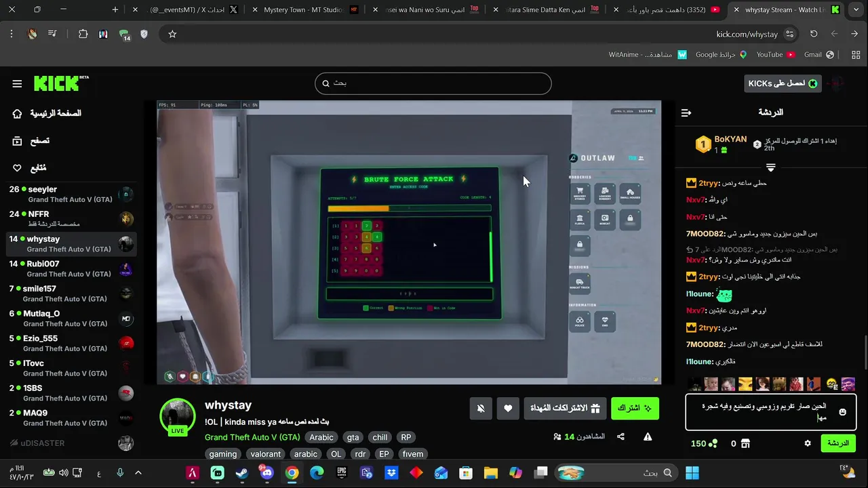This screenshot has height=488, width=868.
Task: Select the fivem tag
Action: pyautogui.click(x=412, y=454)
